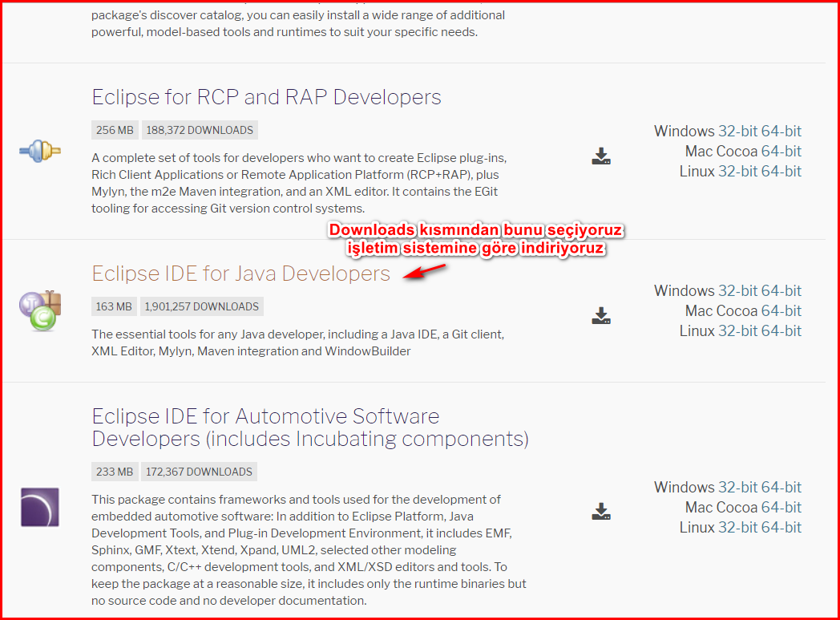Download Automotive Software Windows 64-bit
This screenshot has width=840, height=620.
[781, 487]
